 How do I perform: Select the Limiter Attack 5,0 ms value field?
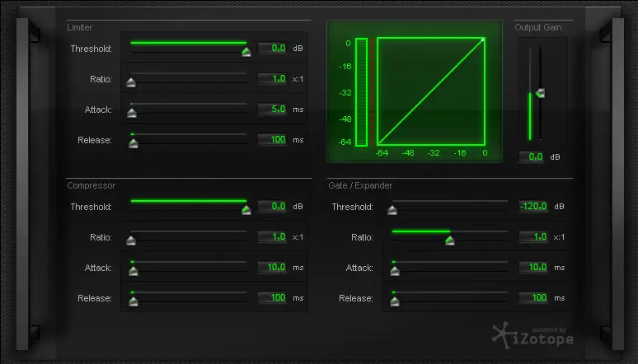[273, 109]
